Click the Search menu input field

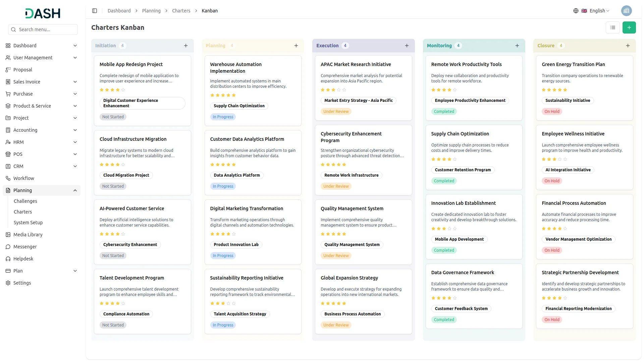click(x=43, y=29)
